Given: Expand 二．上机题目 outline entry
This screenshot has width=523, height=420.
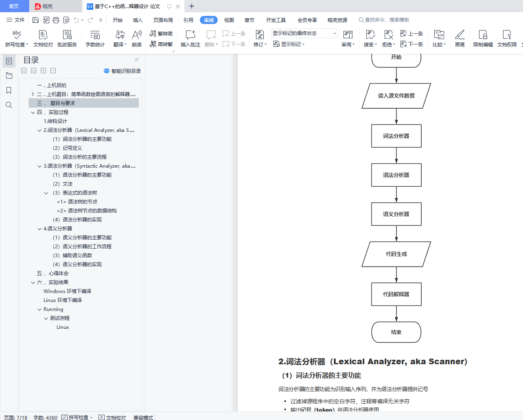Looking at the screenshot, I should (33, 94).
